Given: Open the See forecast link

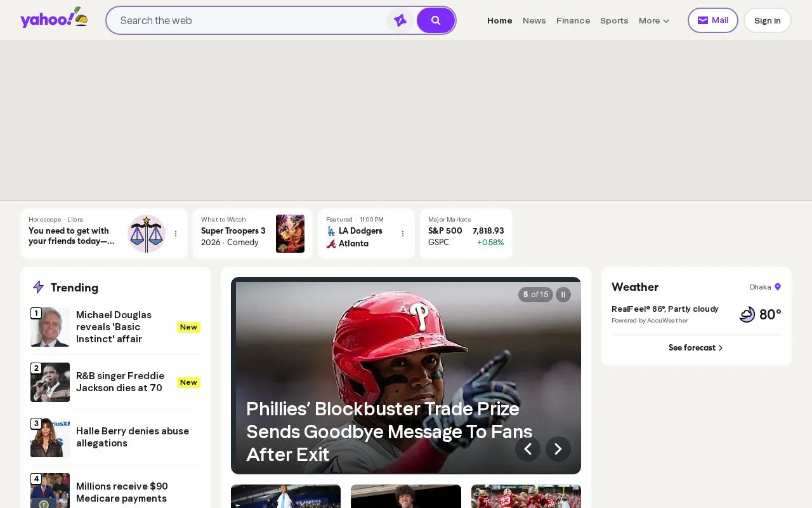Looking at the screenshot, I should pyautogui.click(x=696, y=348).
